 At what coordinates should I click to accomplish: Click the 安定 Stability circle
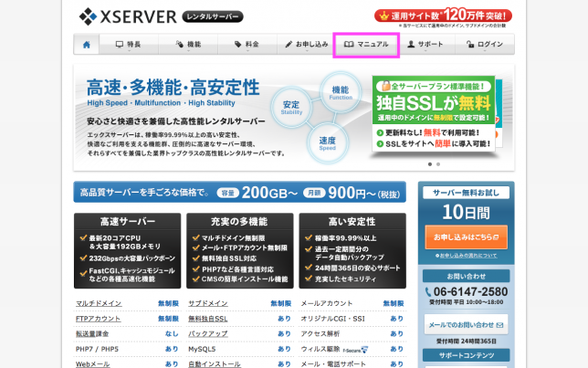[x=291, y=107]
